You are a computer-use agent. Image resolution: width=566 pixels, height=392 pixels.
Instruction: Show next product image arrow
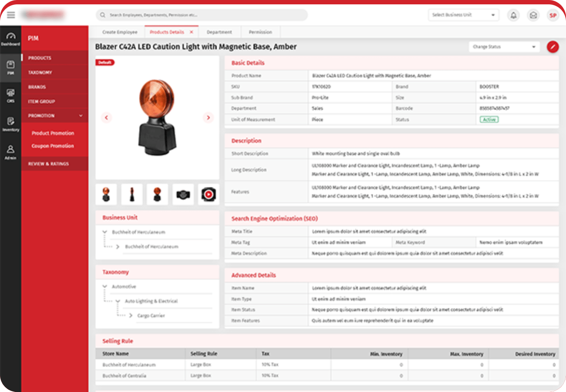(x=208, y=118)
